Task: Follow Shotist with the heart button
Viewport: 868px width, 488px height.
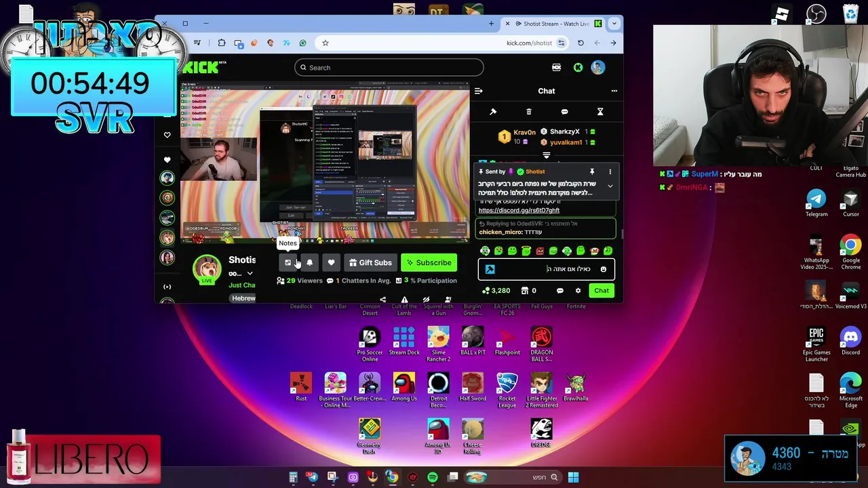Action: coord(331,263)
